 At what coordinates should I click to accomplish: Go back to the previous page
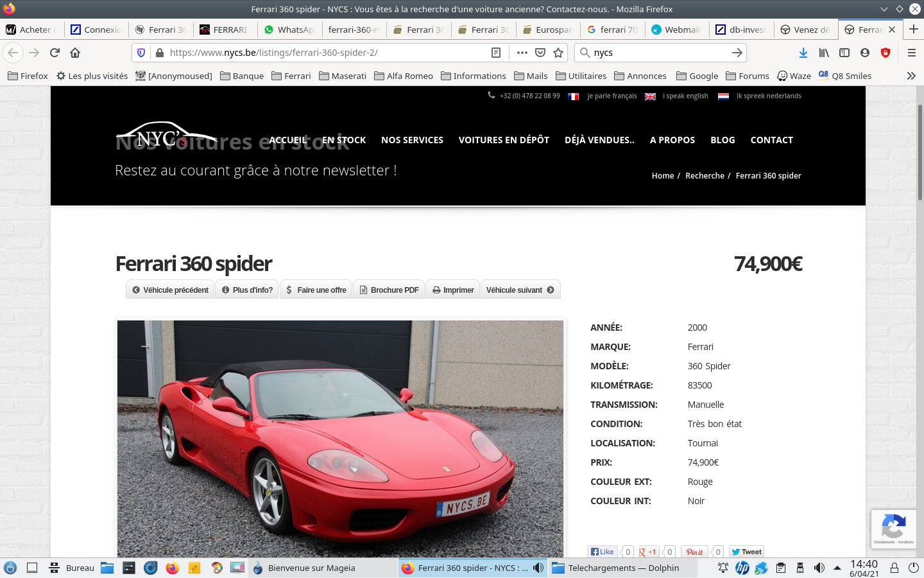pos(13,53)
